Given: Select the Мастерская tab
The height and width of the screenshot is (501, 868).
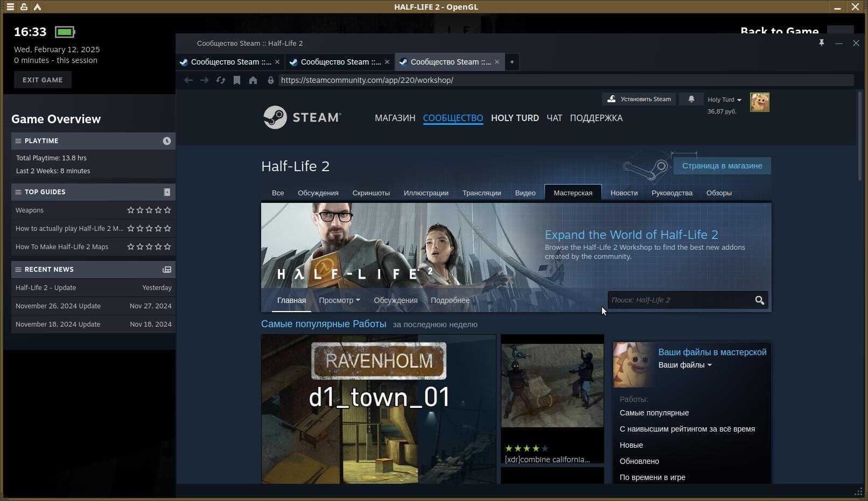Looking at the screenshot, I should tap(573, 193).
